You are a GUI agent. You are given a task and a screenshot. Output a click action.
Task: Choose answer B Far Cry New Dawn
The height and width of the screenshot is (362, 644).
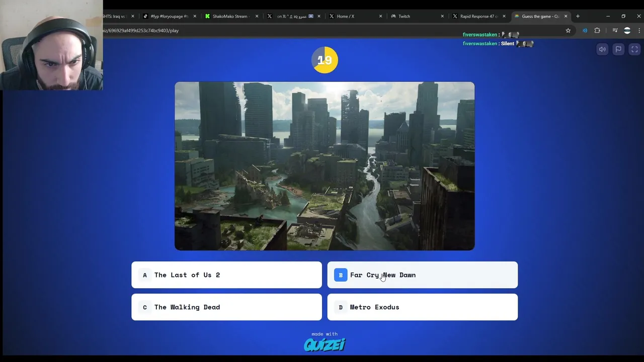point(422,275)
